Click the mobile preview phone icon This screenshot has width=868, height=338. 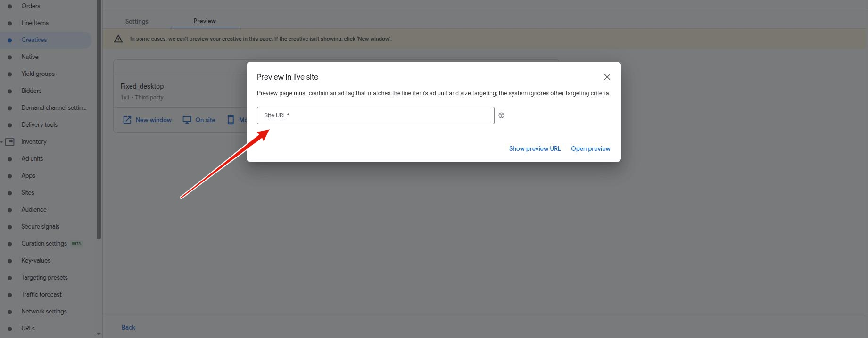pos(231,120)
